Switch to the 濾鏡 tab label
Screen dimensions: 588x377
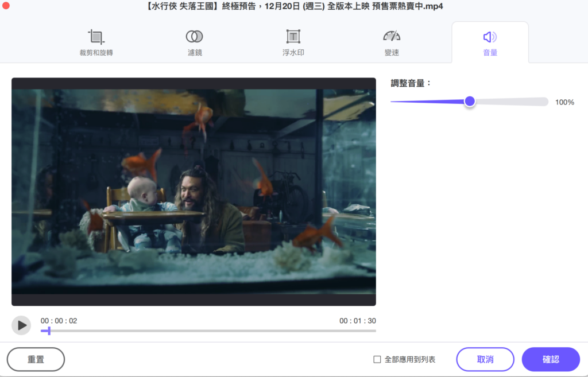(195, 52)
